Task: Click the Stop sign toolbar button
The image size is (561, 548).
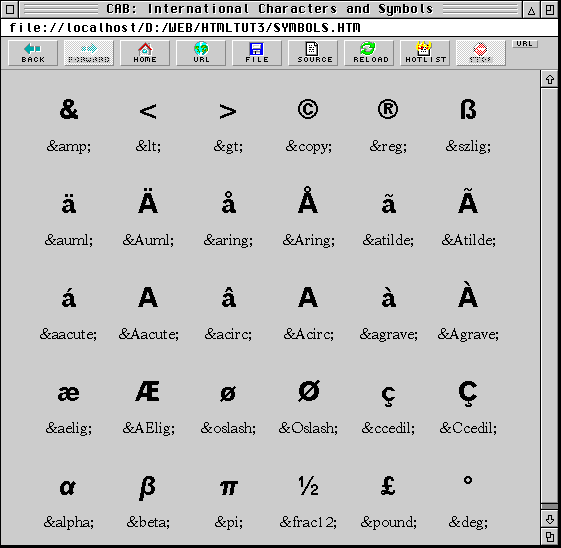Action: click(481, 53)
